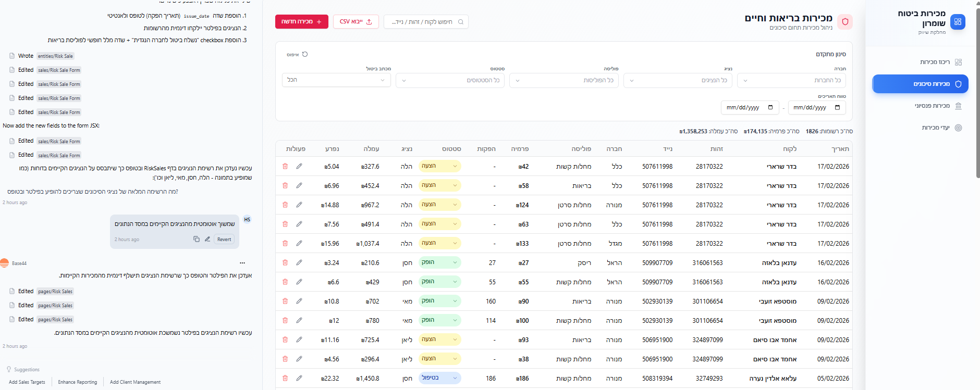Change status of the ₪780 commission row
980x390 pixels.
tap(440, 320)
